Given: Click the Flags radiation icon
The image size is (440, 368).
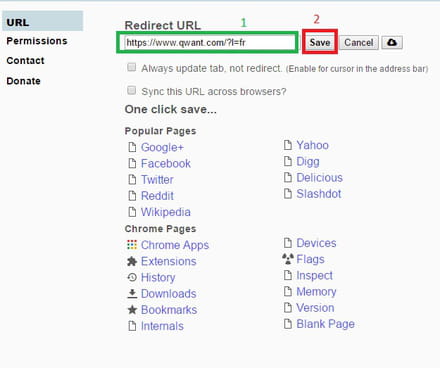Looking at the screenshot, I should [x=288, y=259].
